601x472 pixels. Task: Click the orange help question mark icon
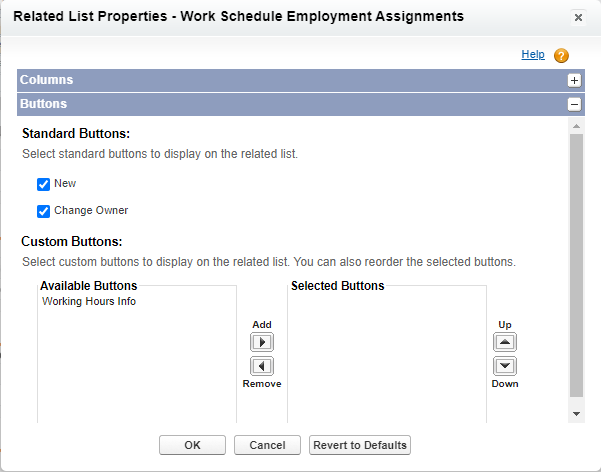tap(561, 56)
